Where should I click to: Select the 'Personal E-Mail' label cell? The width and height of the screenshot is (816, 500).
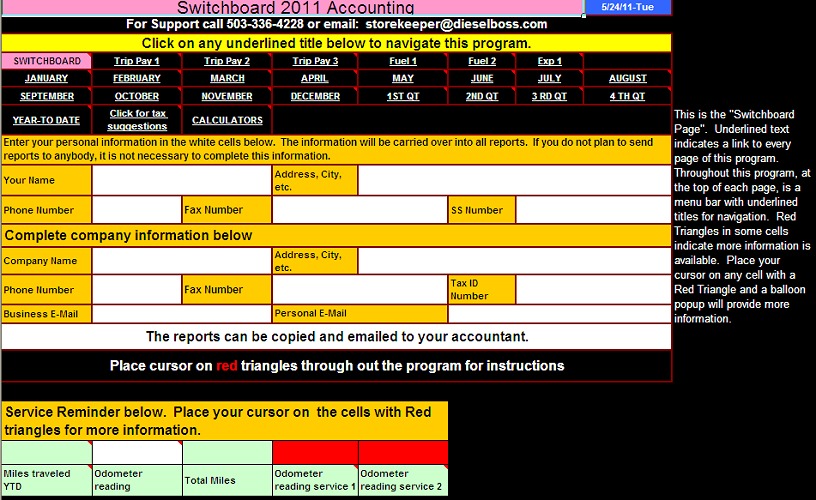[x=360, y=314]
